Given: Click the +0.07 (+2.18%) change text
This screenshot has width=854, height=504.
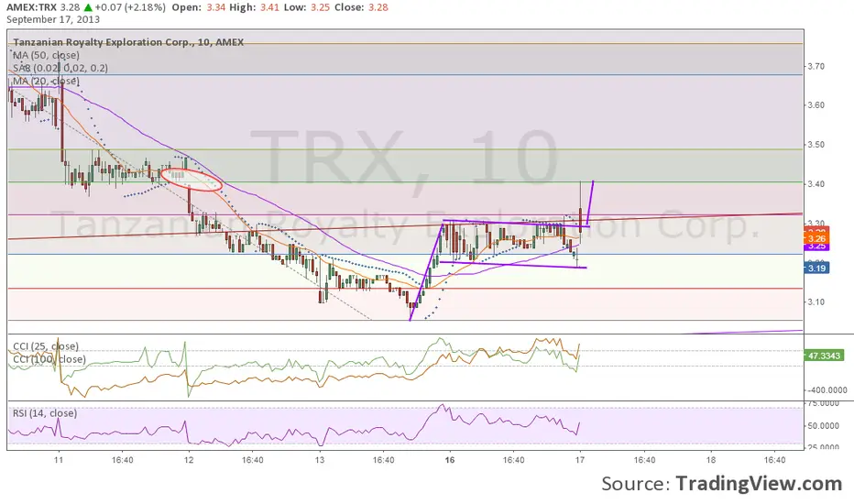Looking at the screenshot, I should [x=130, y=7].
